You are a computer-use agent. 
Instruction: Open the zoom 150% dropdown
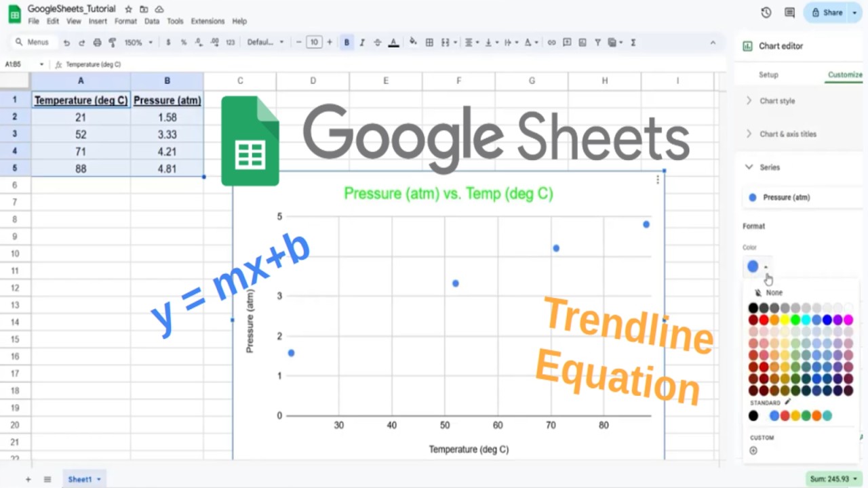(x=138, y=42)
